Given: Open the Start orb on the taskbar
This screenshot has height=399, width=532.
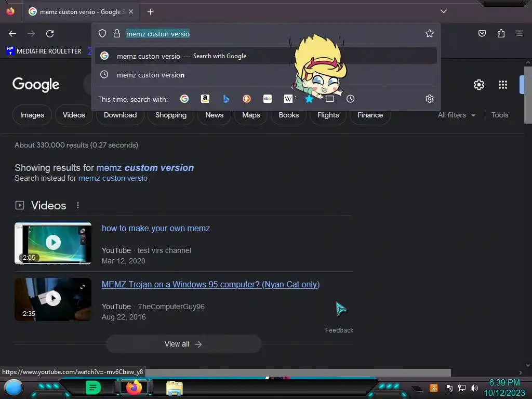Looking at the screenshot, I should pos(13,388).
